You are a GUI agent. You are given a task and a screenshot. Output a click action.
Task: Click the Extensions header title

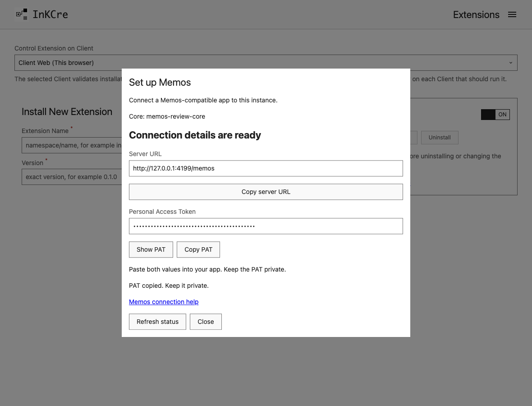(476, 14)
